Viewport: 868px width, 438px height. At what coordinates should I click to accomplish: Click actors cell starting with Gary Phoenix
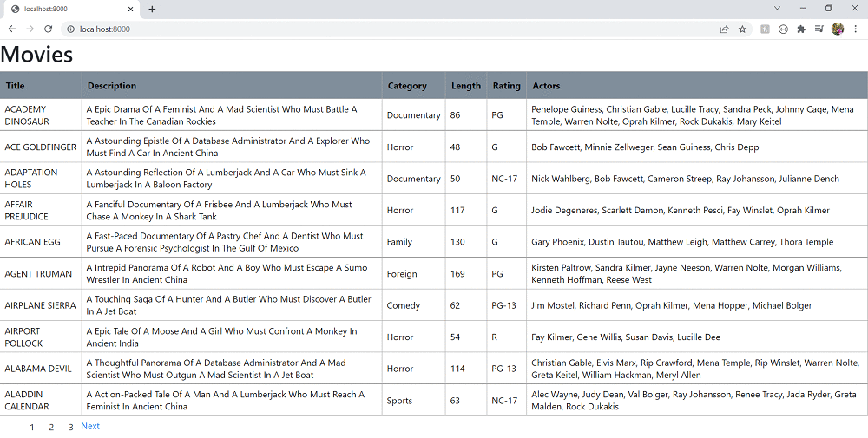point(697,242)
